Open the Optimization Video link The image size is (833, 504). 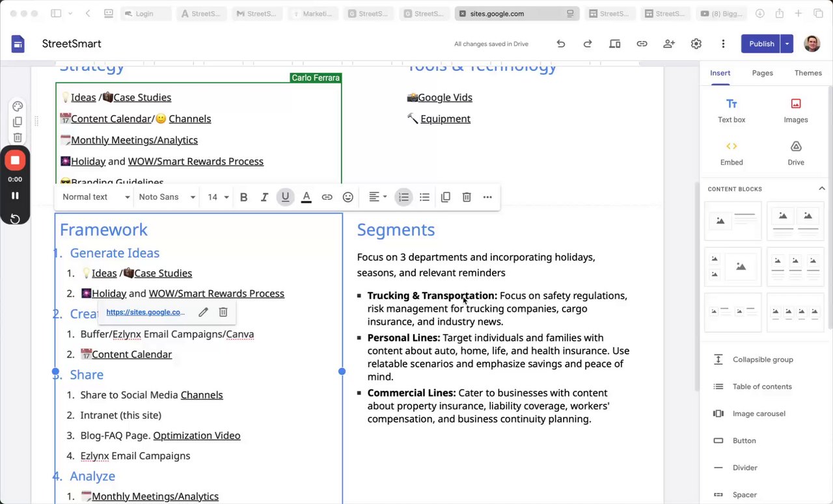click(x=197, y=436)
